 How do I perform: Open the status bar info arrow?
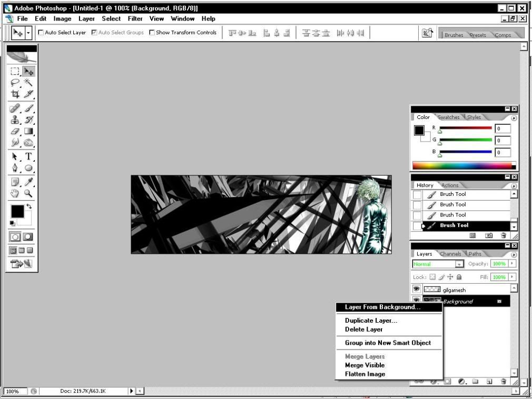coord(131,391)
